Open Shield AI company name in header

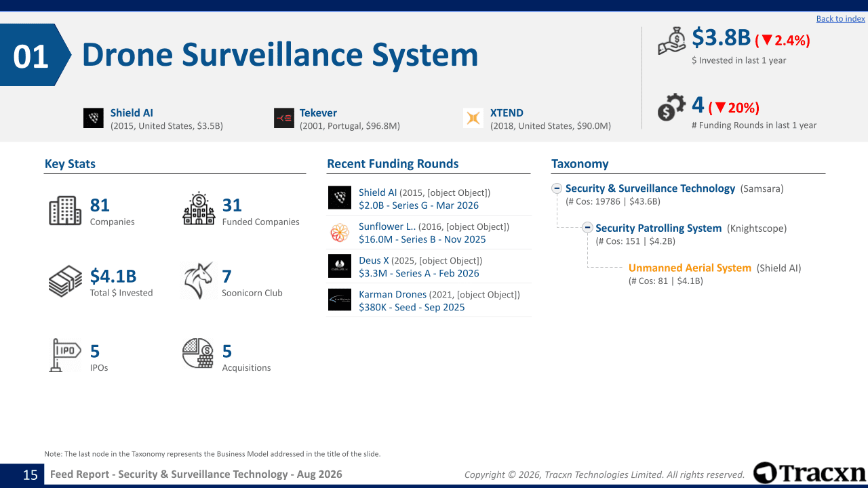pyautogui.click(x=132, y=113)
